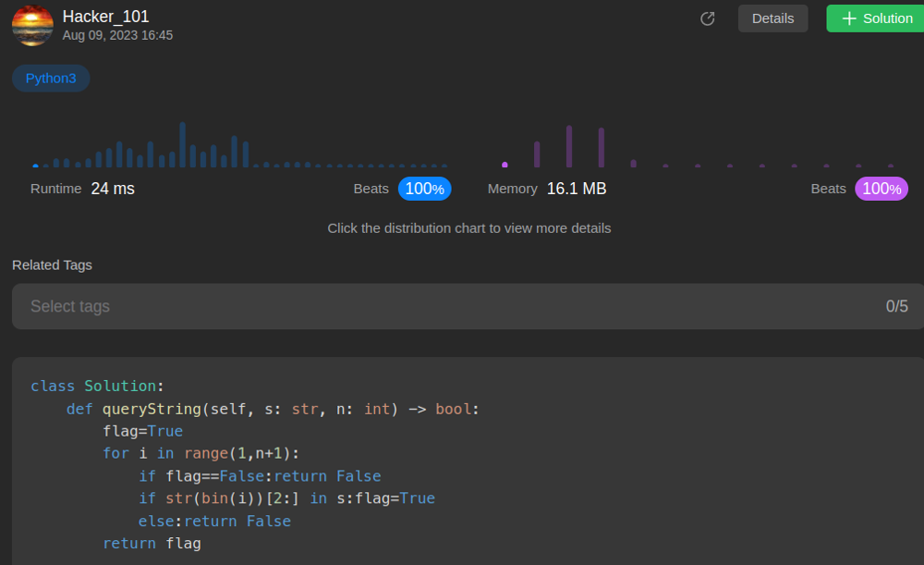
Task: Click the plus icon on Solution button
Action: click(x=849, y=18)
